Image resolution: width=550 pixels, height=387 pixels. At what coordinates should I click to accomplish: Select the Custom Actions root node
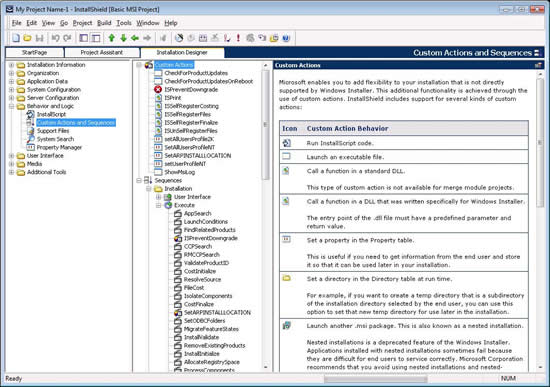click(x=174, y=65)
